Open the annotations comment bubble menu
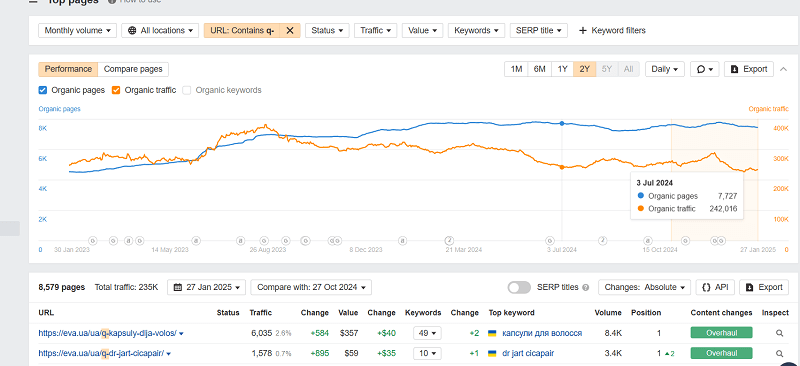Image resolution: width=800 pixels, height=366 pixels. pos(705,69)
